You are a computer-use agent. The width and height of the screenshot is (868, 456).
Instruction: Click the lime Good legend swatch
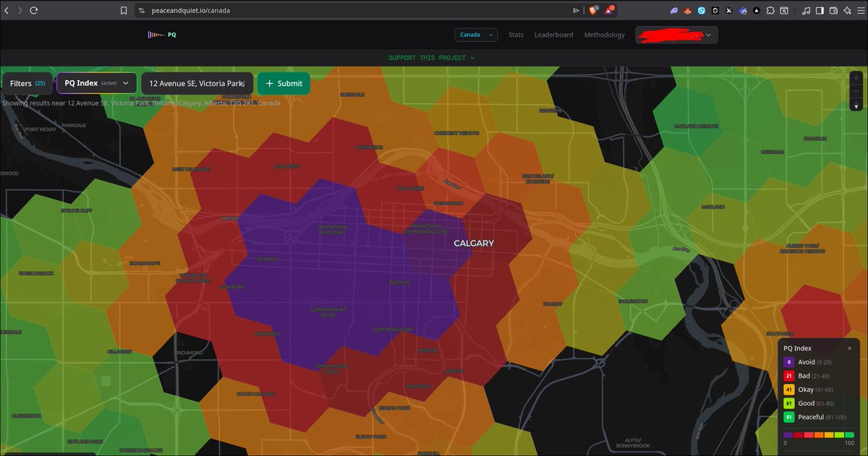point(789,403)
